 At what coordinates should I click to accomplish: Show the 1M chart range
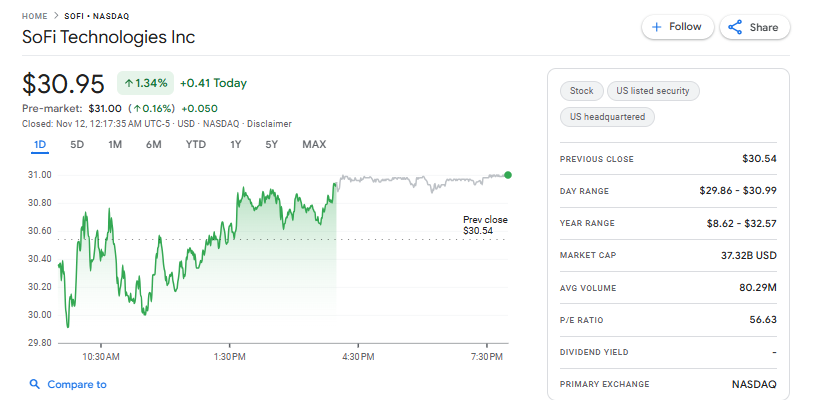pyautogui.click(x=115, y=145)
